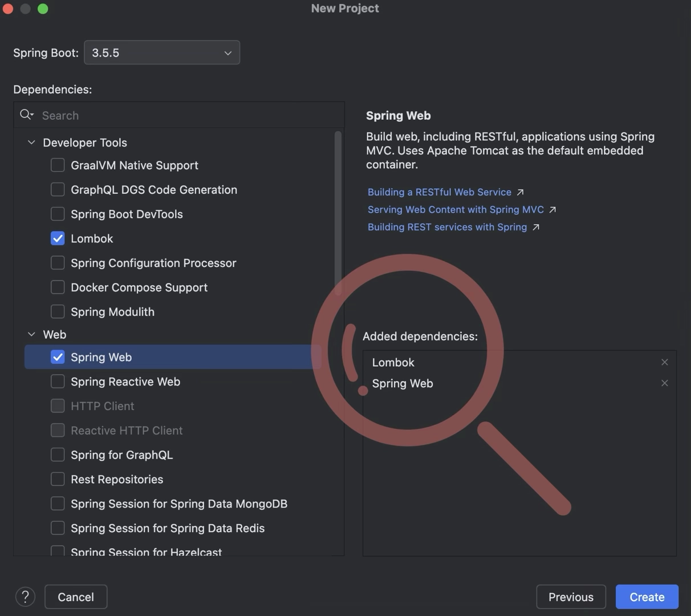Open the Building a RESTful Web Service link

tap(440, 192)
